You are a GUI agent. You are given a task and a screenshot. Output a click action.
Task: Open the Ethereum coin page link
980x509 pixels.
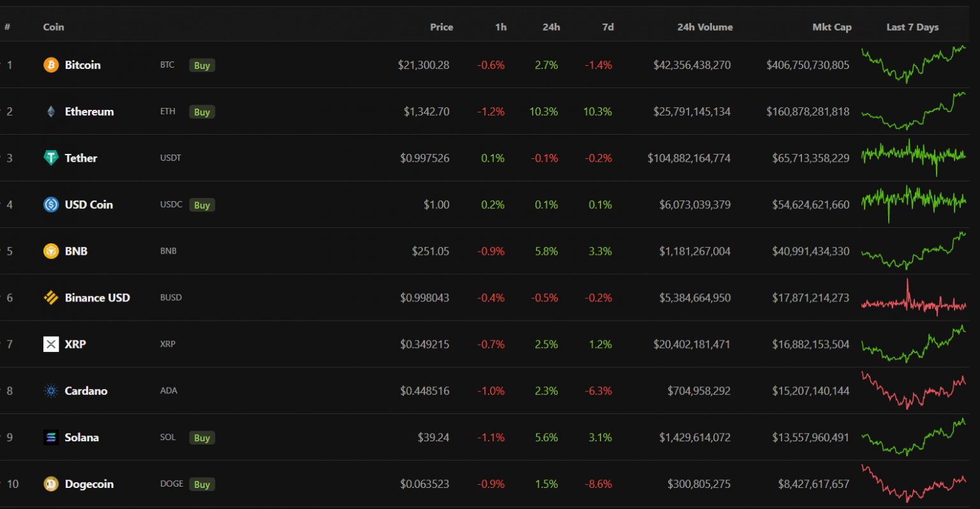pos(89,112)
